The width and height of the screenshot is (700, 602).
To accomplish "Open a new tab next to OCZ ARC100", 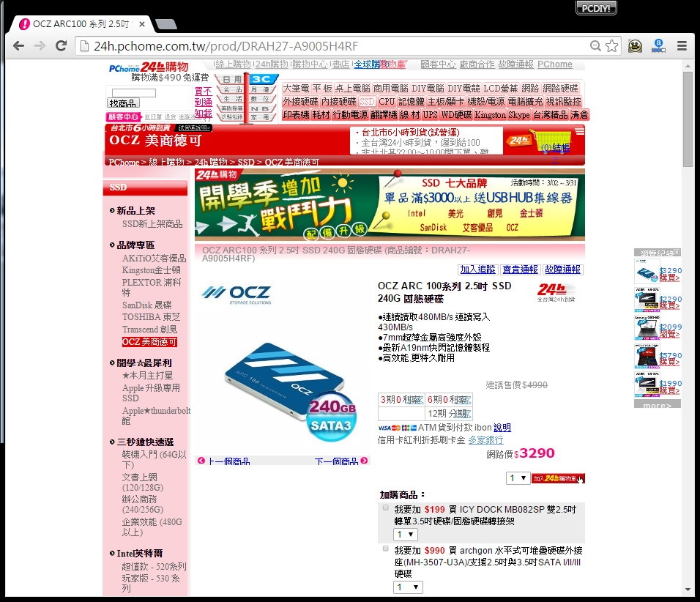I will pos(166,24).
